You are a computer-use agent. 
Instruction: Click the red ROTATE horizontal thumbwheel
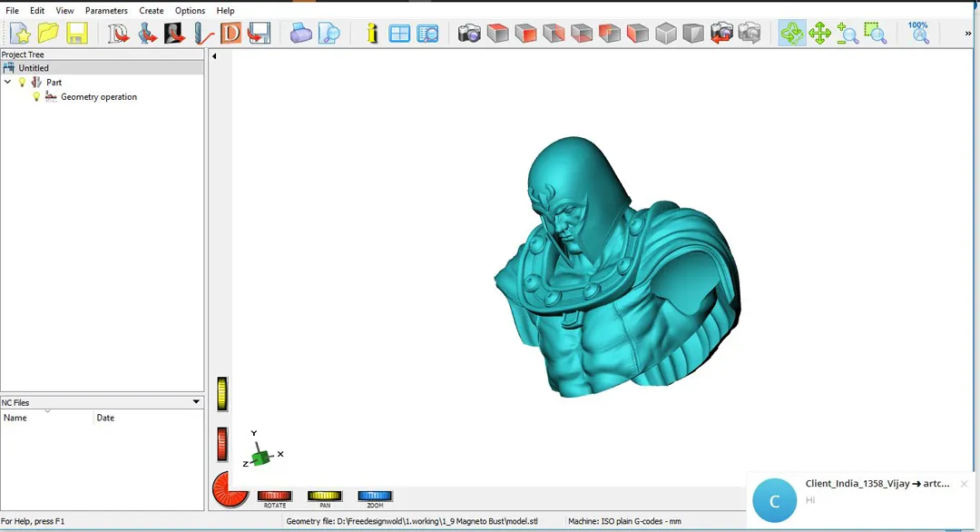pos(274,496)
